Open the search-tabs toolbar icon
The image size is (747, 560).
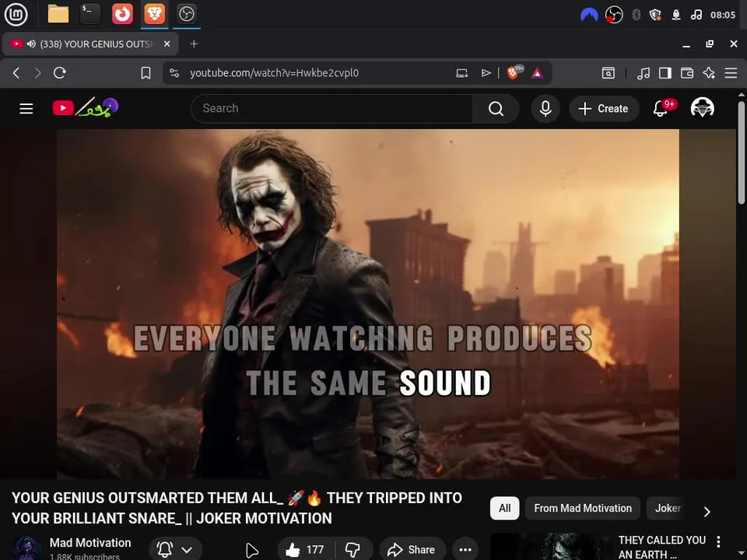coord(608,73)
